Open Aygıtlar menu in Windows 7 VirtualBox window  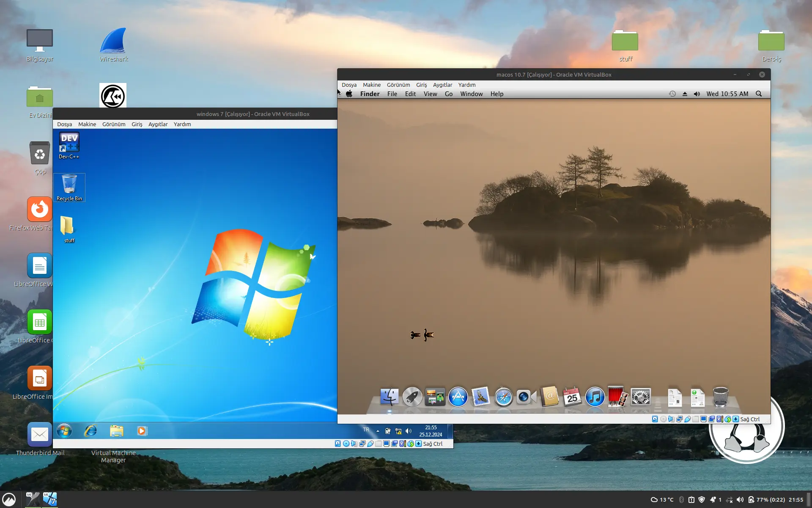158,124
